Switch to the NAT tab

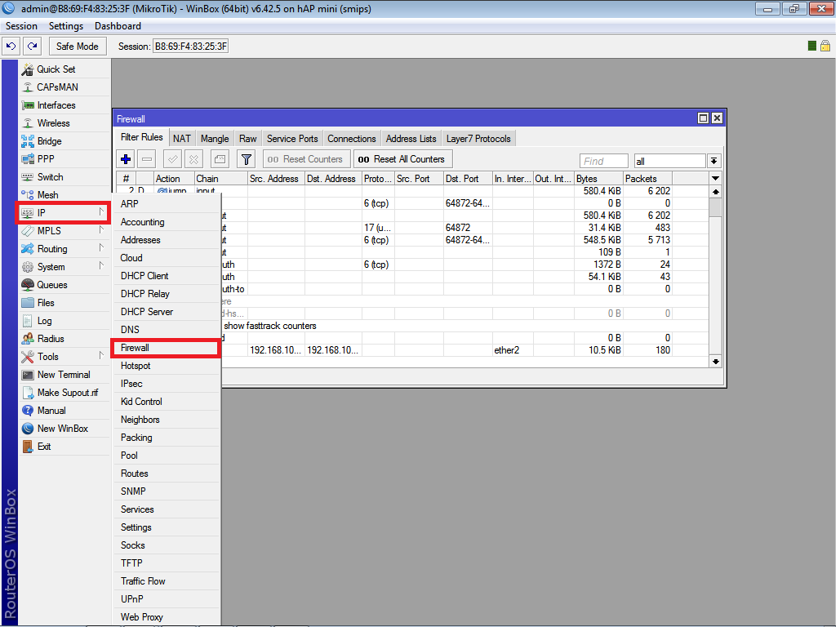coord(181,138)
